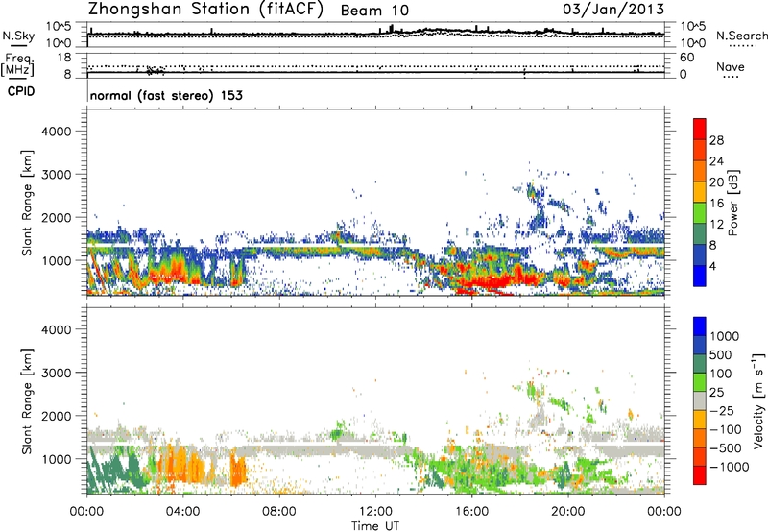Click the '28' value on power colorbar

click(x=716, y=140)
